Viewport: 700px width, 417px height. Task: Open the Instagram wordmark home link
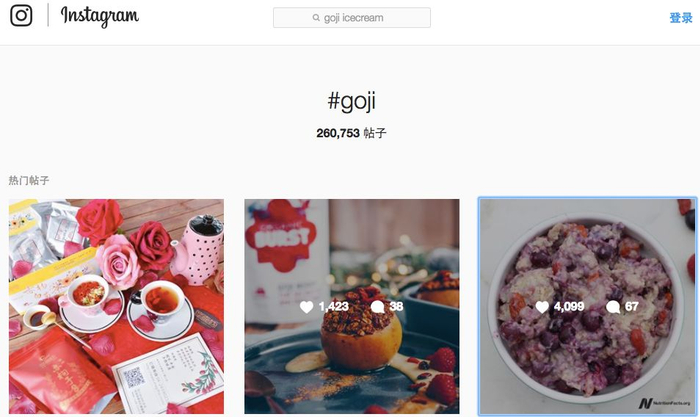click(100, 17)
